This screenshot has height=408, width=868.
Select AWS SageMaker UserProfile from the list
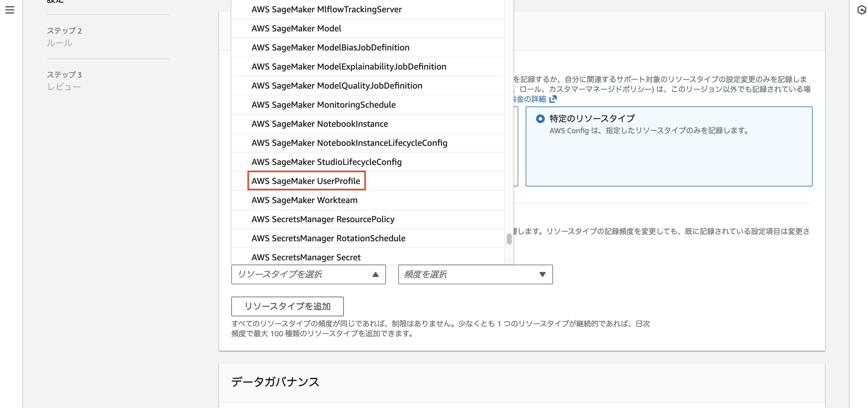click(x=306, y=181)
